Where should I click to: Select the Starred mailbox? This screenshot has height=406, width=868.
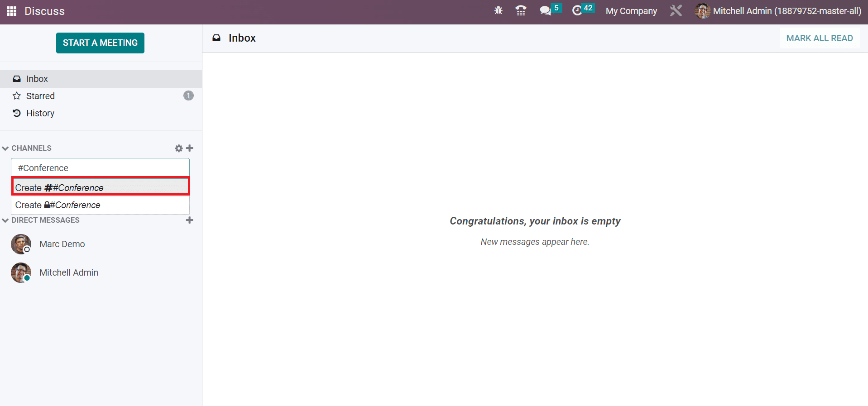101,96
